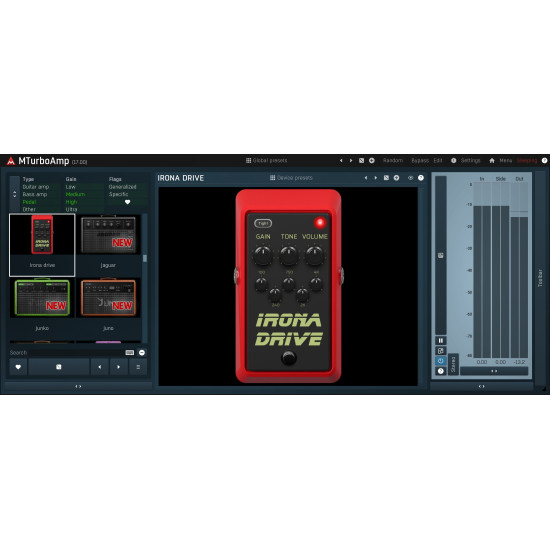This screenshot has width=550, height=550.
Task: Toggle the eye visibility icon in device header
Action: point(410,178)
